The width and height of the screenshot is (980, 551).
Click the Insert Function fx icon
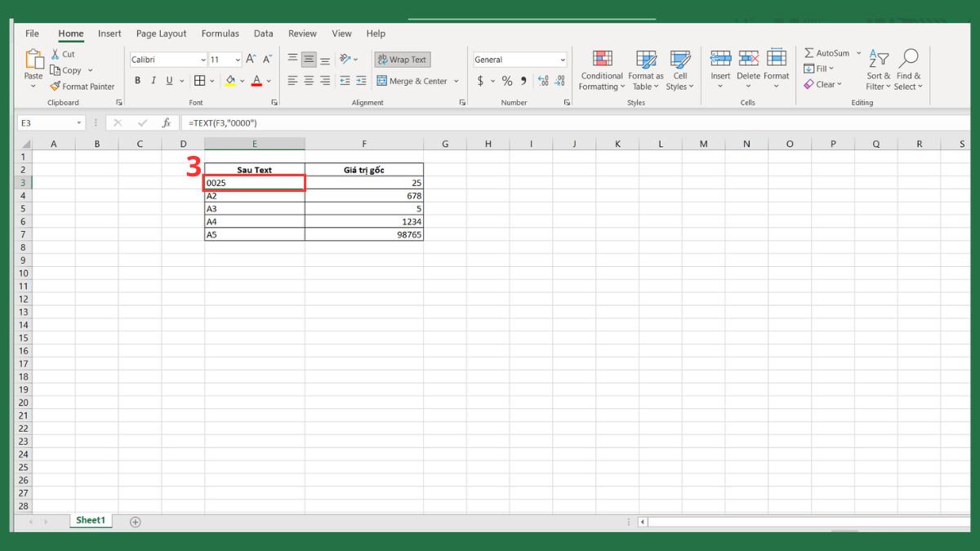(x=167, y=122)
